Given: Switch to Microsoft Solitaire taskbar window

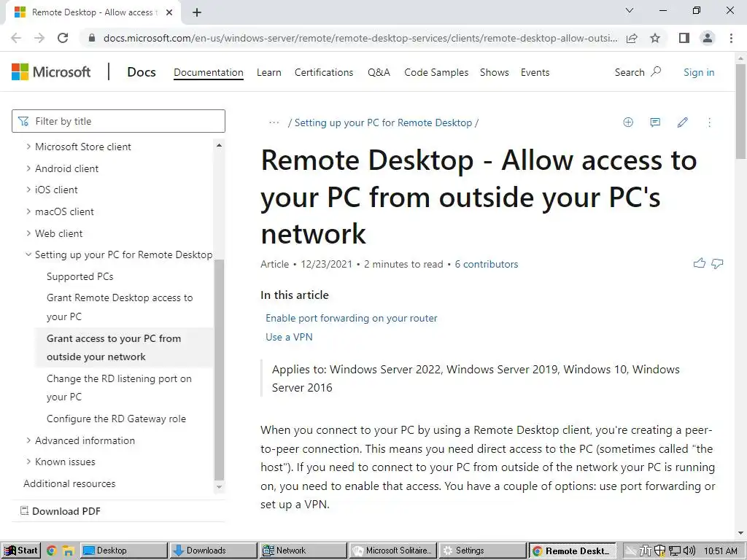Looking at the screenshot, I should point(392,551).
